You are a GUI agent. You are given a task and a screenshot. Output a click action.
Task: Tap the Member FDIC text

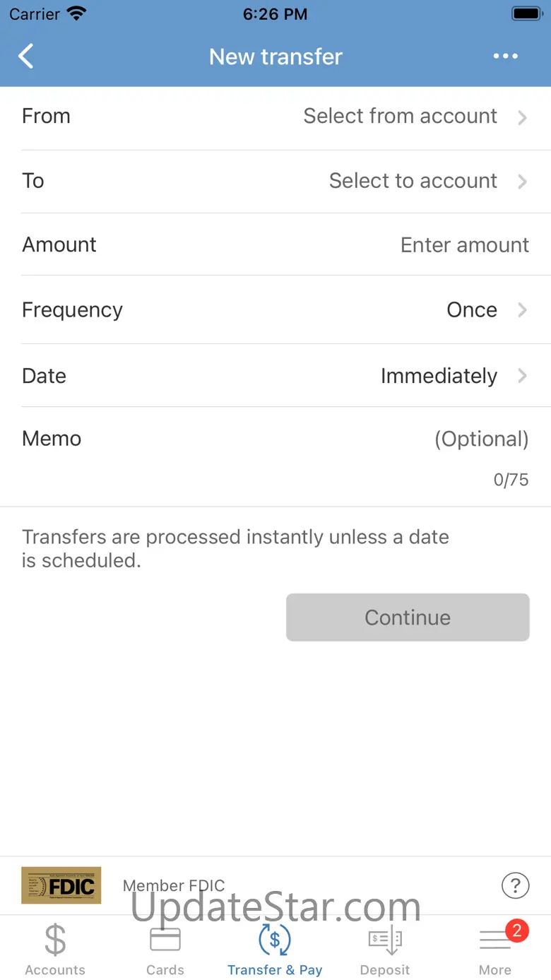click(x=174, y=885)
